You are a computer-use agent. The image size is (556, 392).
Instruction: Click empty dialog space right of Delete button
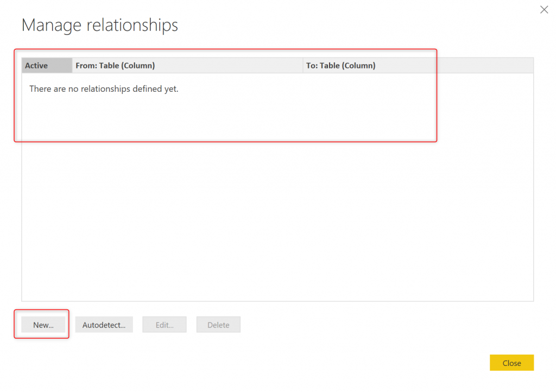coord(353,325)
